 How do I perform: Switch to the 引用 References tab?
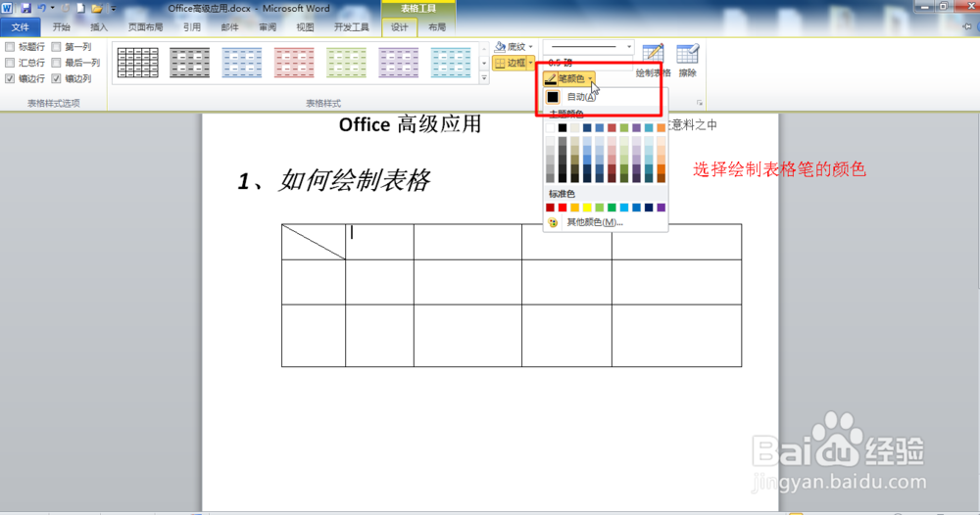(192, 26)
